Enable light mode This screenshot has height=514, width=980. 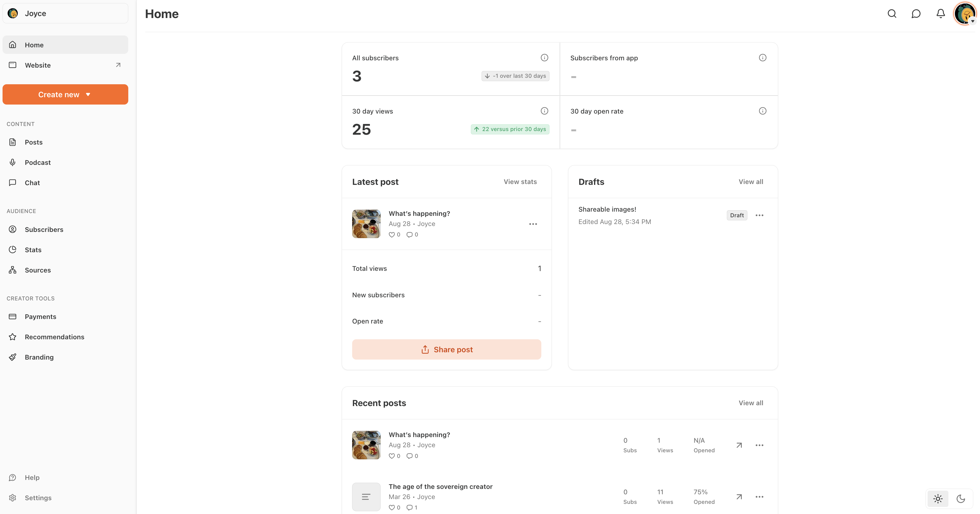point(937,499)
